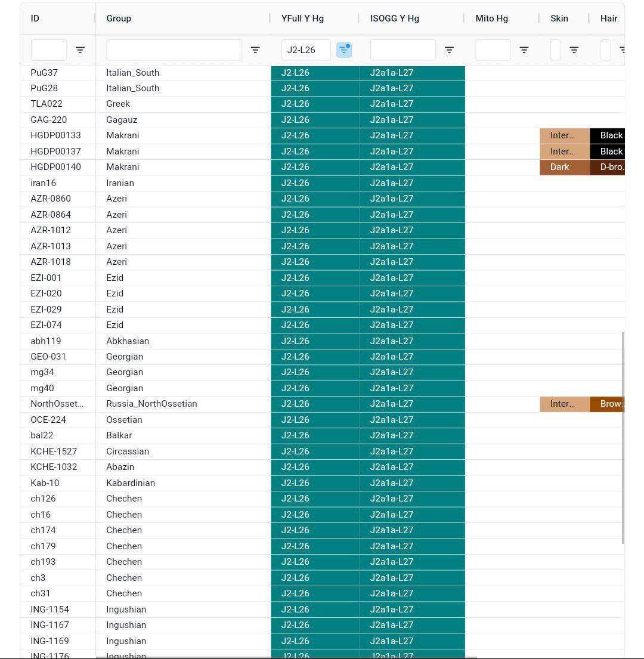Screen dimensions: 644x659
Task: Click the Abazin group cell
Action: coord(183,467)
